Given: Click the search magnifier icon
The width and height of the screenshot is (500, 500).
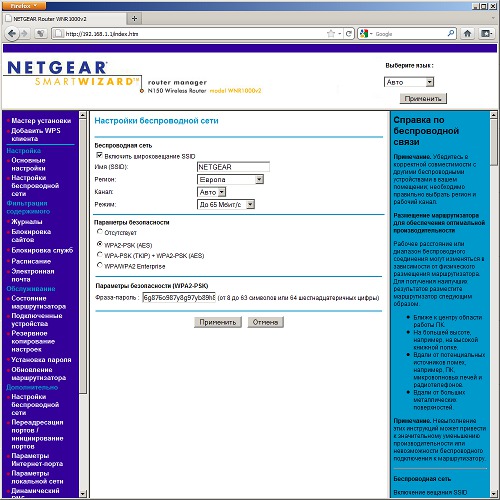Looking at the screenshot, I should 451,33.
